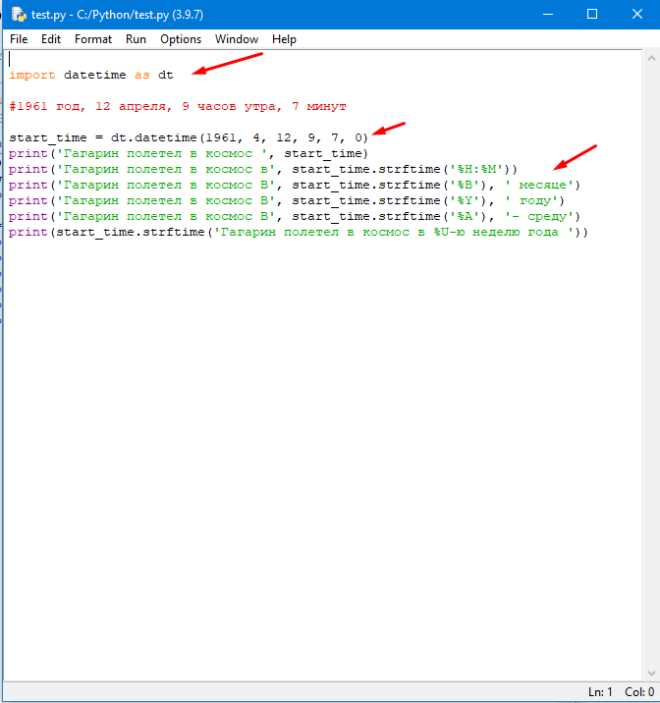Click on the start_time assignment line

click(188, 138)
